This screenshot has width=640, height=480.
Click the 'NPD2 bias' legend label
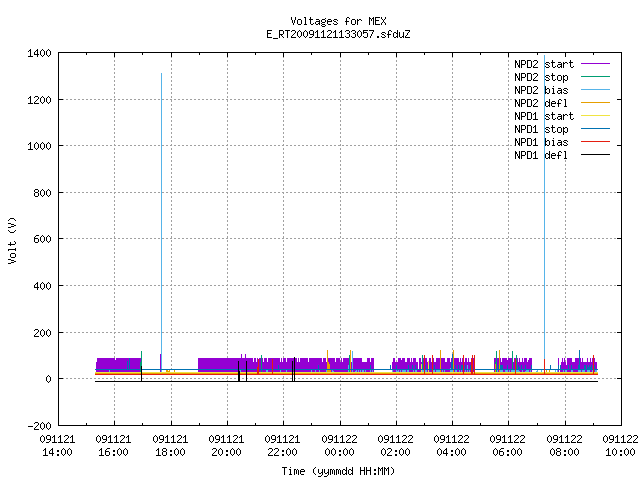(x=541, y=91)
